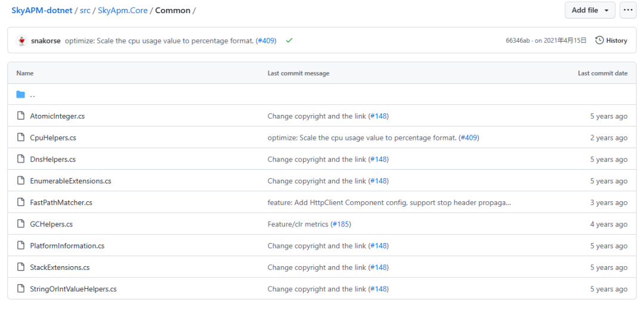644x321 pixels.
Task: Click the file icon for DnsHelpers.cs
Action: (x=20, y=159)
